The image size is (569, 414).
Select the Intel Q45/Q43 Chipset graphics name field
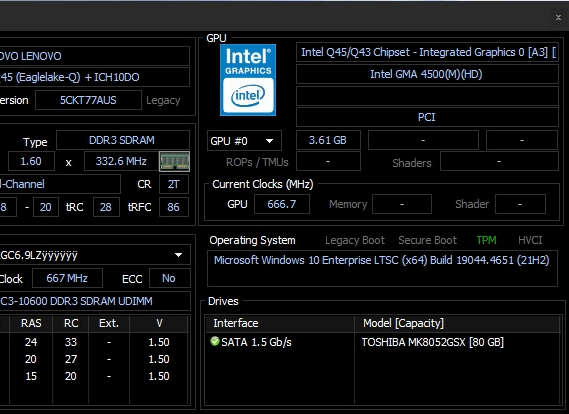(x=427, y=52)
